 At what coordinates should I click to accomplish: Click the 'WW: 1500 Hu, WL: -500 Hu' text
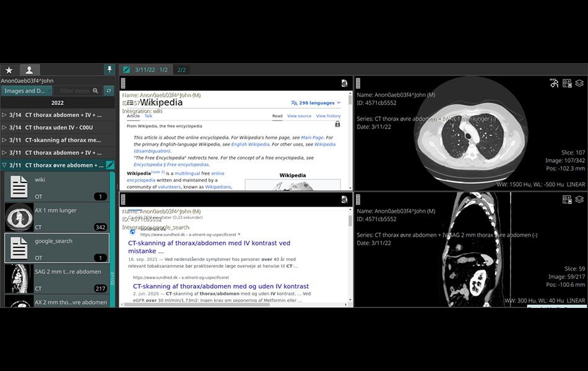pyautogui.click(x=530, y=184)
